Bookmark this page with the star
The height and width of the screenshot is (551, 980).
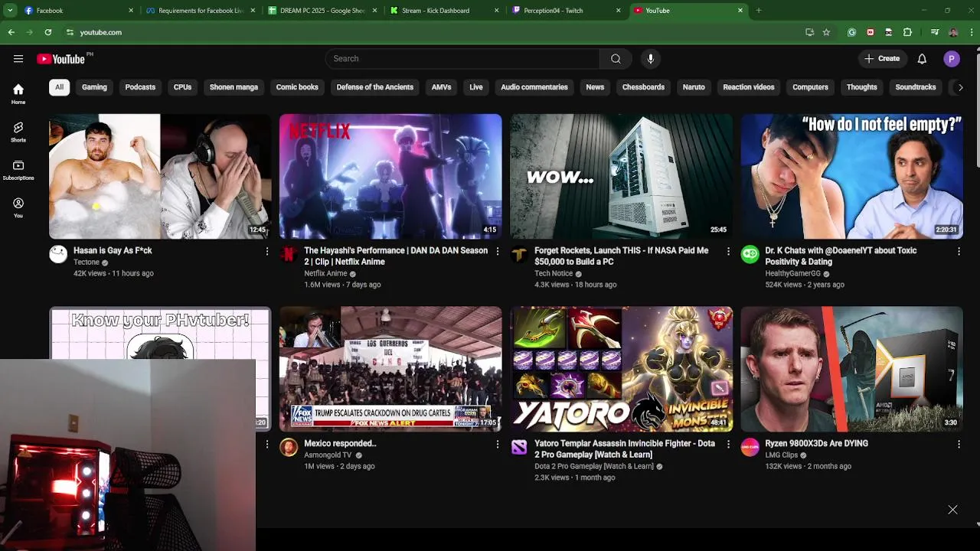(x=826, y=32)
